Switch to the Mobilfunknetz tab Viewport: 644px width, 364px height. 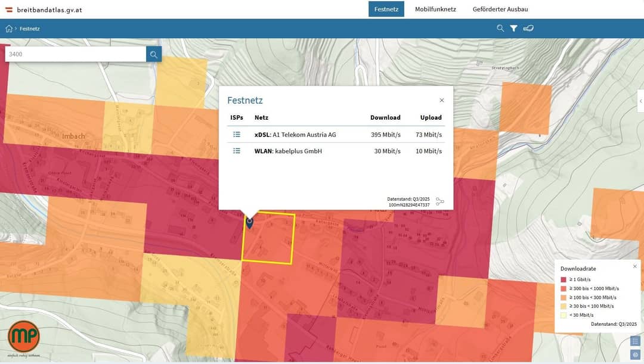435,9
